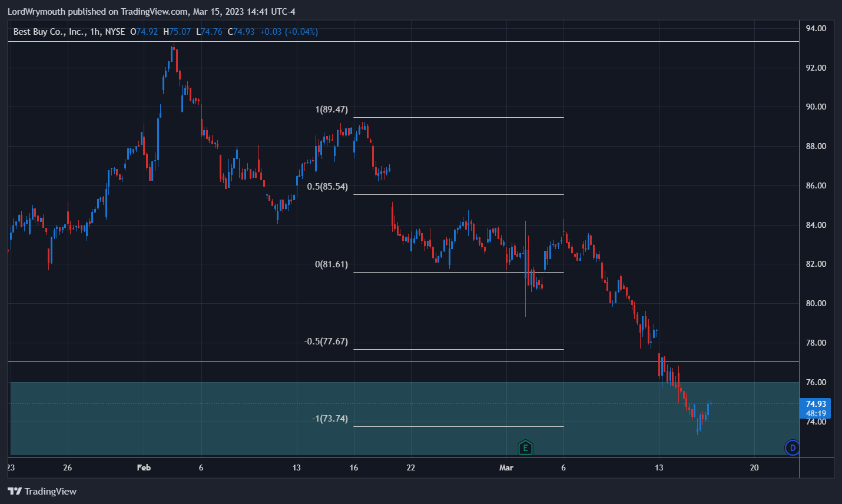This screenshot has width=842, height=504.
Task: Click the 'Mar' date axis label
Action: tap(506, 467)
